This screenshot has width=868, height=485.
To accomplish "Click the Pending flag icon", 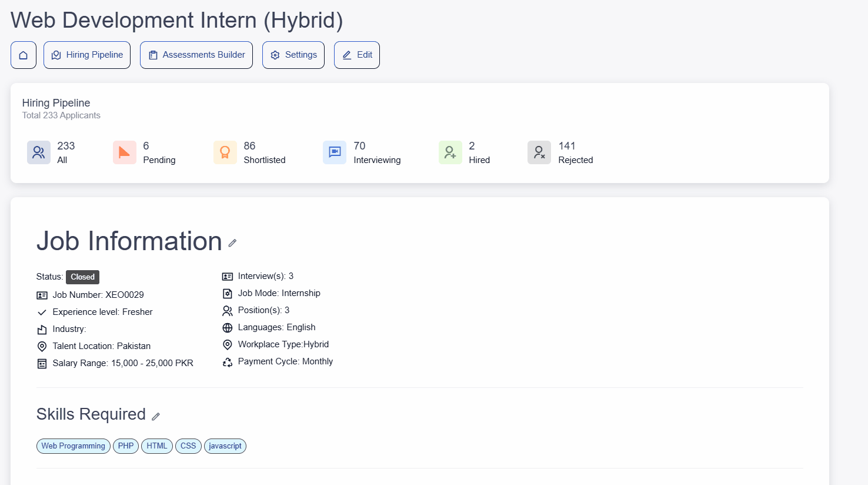I will [x=125, y=152].
